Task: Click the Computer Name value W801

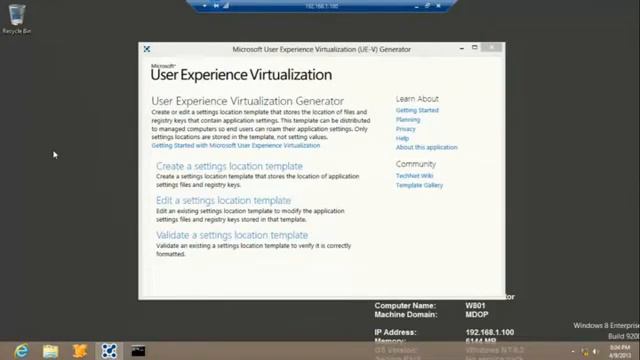Action: (475, 306)
